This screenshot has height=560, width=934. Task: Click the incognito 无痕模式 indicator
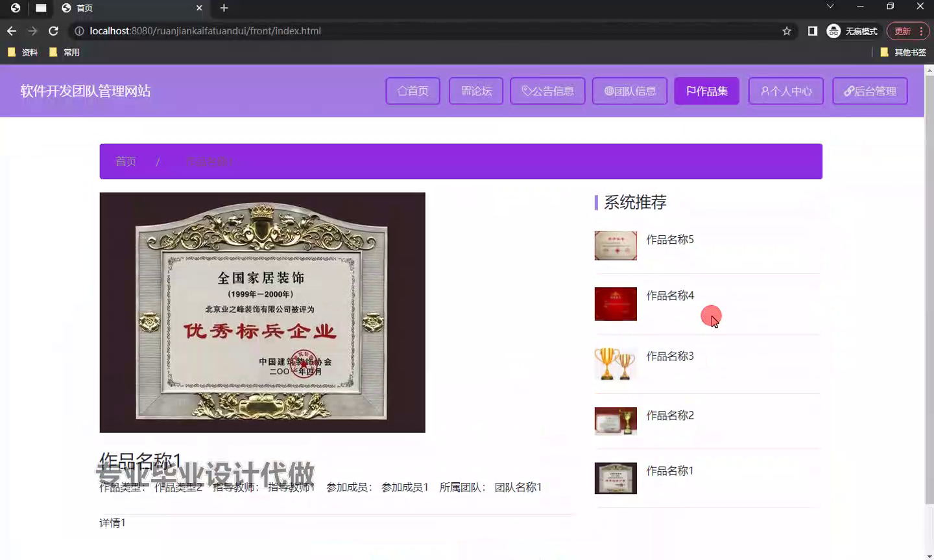(852, 31)
